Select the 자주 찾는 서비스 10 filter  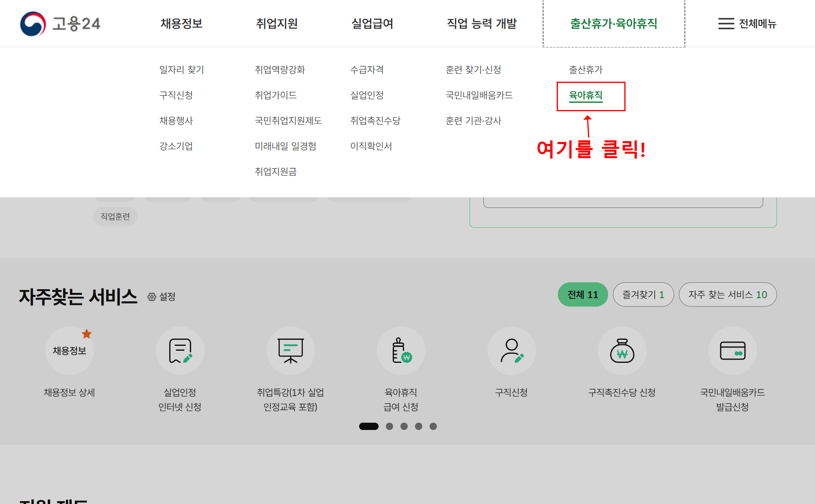pos(728,295)
